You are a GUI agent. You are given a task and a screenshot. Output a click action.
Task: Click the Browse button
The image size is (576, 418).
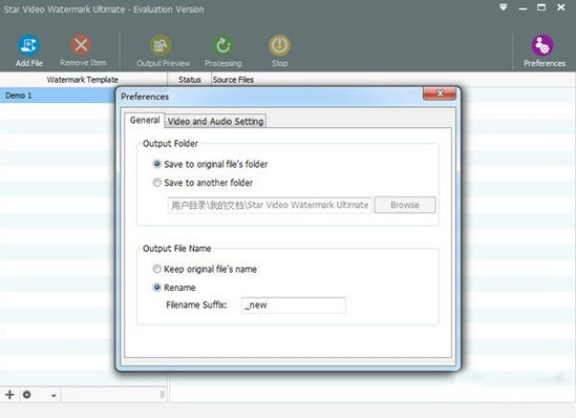(405, 205)
